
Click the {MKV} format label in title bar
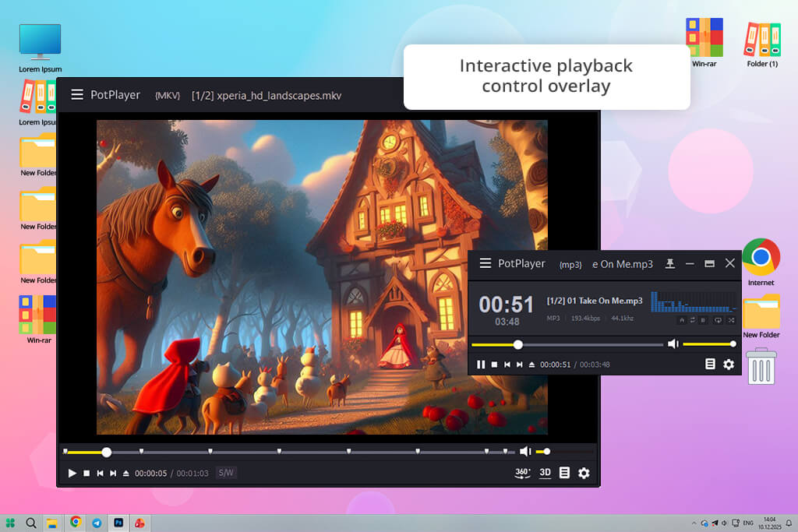point(168,96)
